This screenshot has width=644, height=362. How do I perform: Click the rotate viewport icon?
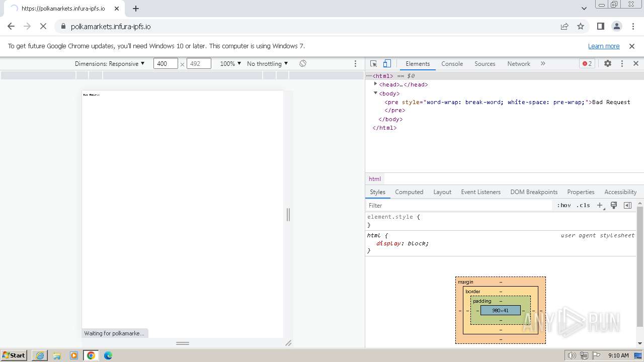point(303,63)
